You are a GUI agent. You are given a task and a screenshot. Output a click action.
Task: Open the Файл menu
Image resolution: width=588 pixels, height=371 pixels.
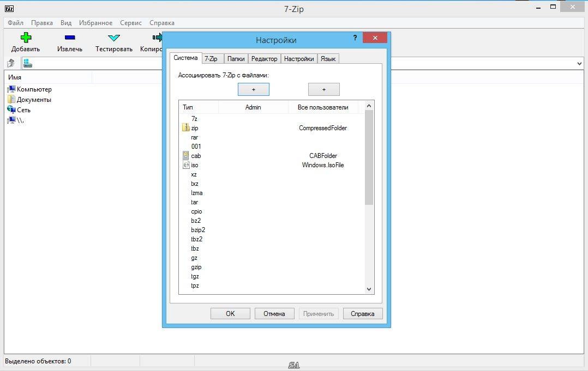[x=15, y=23]
